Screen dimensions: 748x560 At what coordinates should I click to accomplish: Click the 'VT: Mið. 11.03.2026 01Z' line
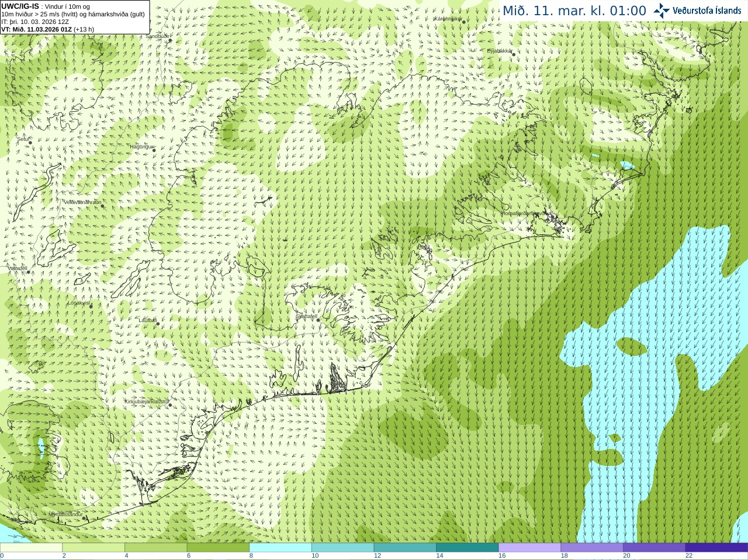point(47,29)
